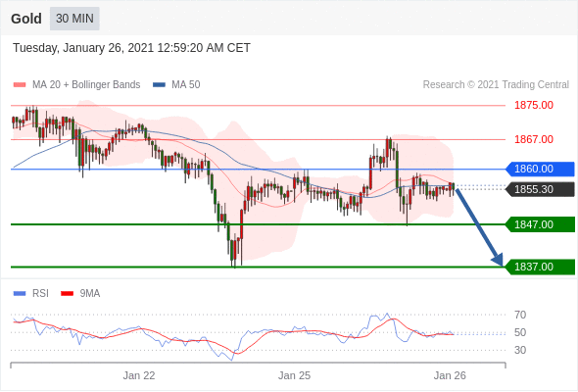Click the MA 20 + Bollinger Bands legend label
Image resolution: width=578 pixels, height=392 pixels.
(86, 85)
